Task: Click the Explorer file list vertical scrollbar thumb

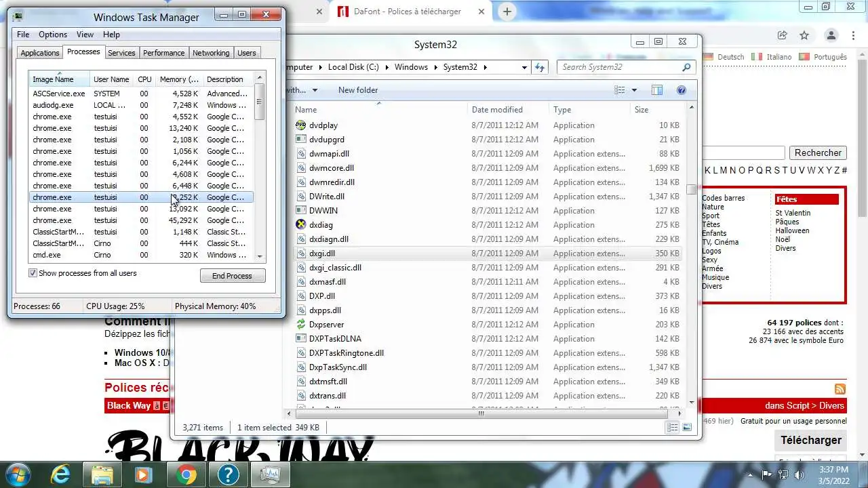Action: 691,190
